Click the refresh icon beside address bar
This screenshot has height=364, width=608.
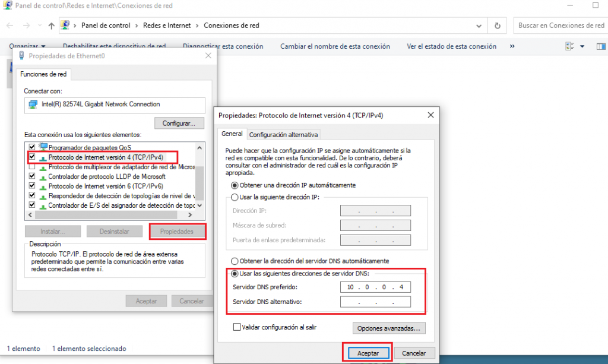(497, 26)
